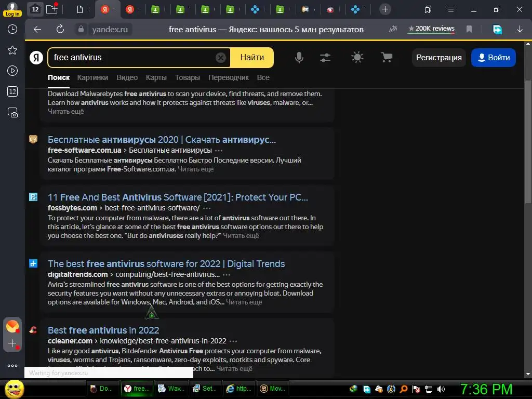Open the tab counter showing 12
This screenshot has width=532, height=399.
point(35,9)
